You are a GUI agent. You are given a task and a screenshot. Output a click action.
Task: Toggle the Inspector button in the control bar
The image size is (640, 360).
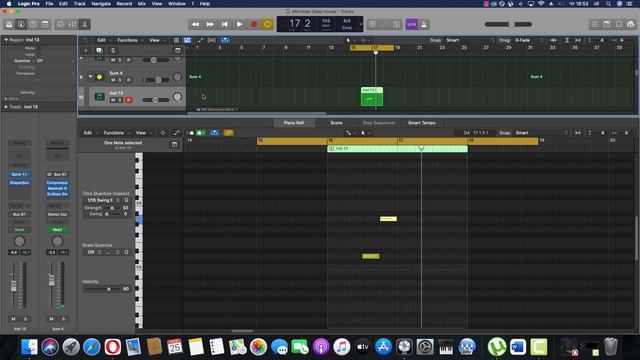coord(21,24)
